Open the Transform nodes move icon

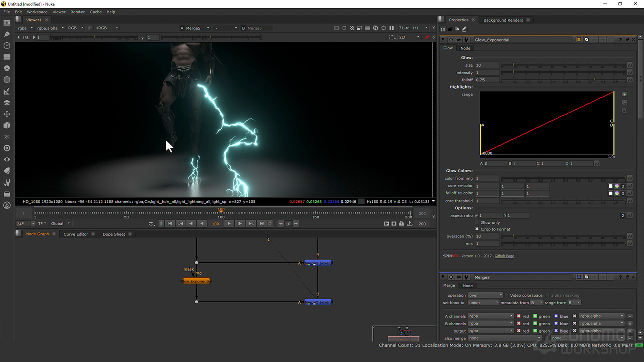[x=7, y=114]
